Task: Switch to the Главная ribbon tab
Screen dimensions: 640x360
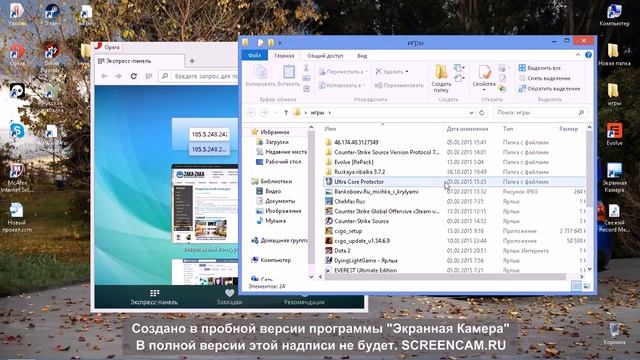Action: tap(284, 56)
